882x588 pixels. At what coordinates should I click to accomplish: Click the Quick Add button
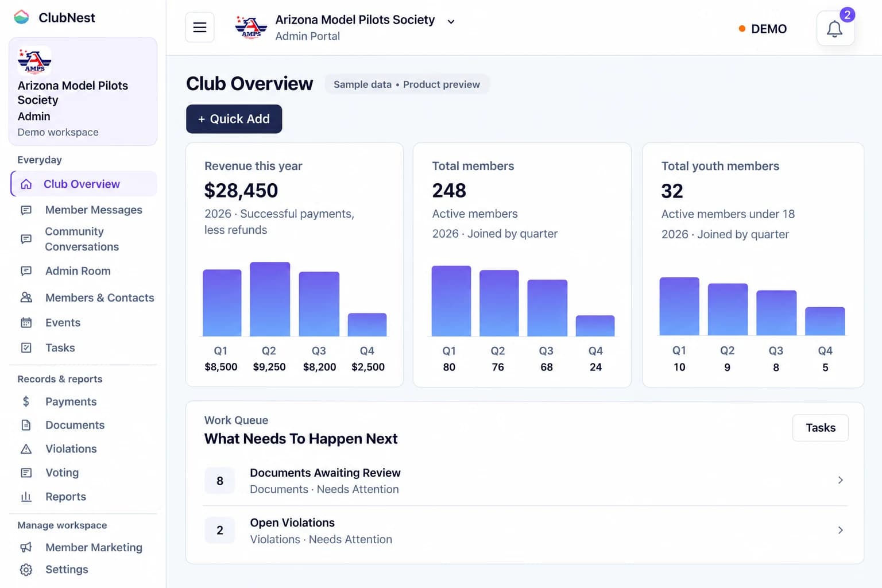pyautogui.click(x=234, y=119)
